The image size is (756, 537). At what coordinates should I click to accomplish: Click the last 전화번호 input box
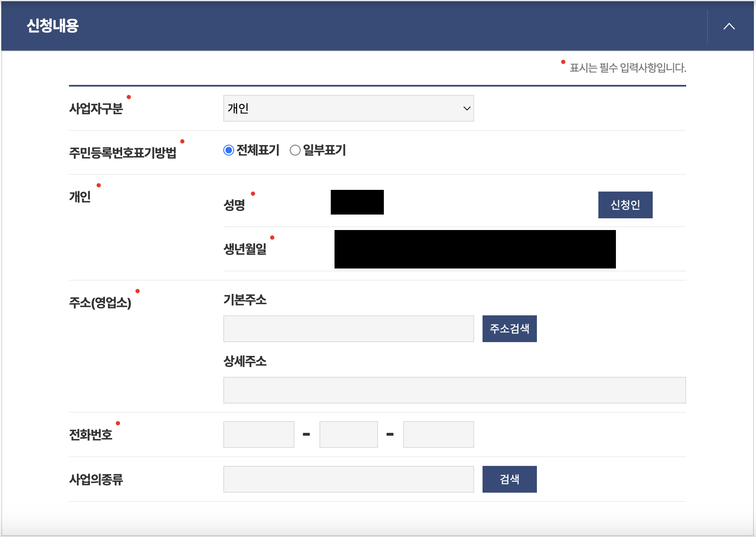click(438, 434)
